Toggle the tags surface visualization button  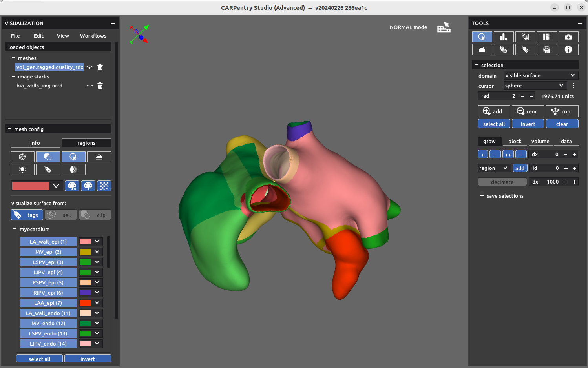click(x=27, y=215)
